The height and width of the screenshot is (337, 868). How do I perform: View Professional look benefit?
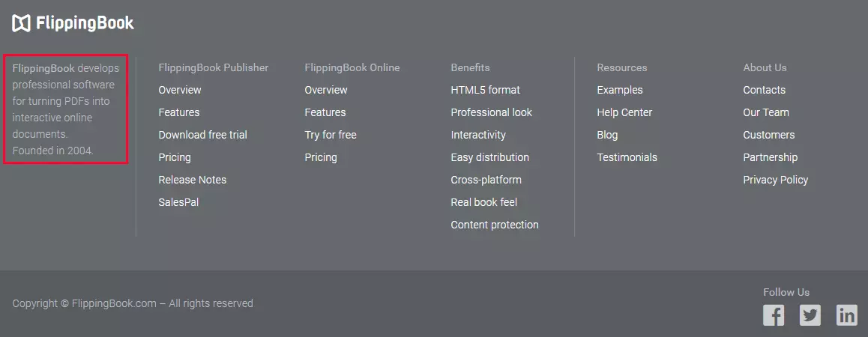[491, 112]
